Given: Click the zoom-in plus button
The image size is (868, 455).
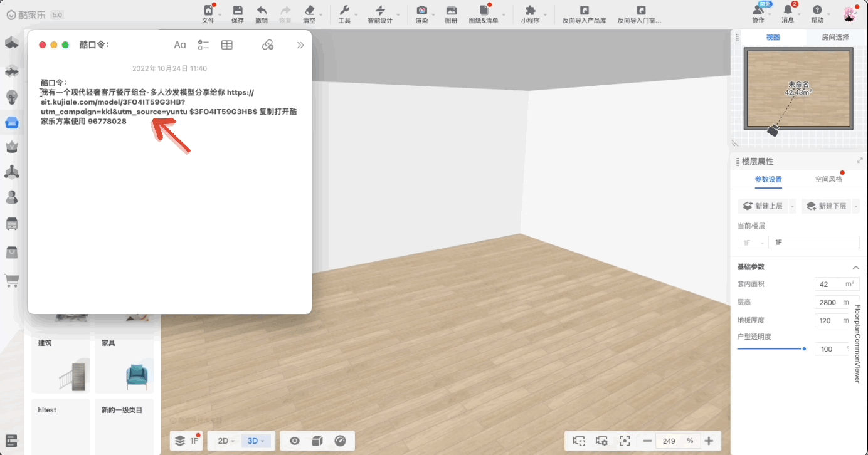Looking at the screenshot, I should tap(709, 441).
